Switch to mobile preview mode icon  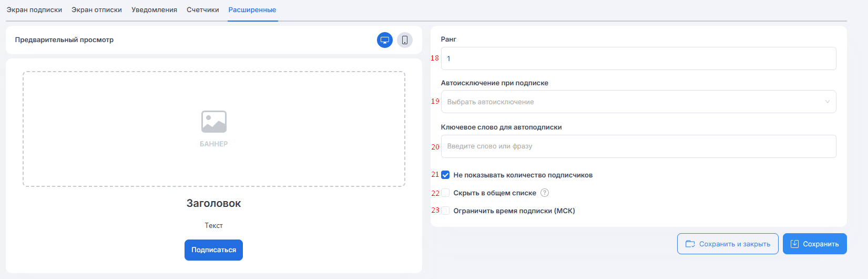(405, 40)
